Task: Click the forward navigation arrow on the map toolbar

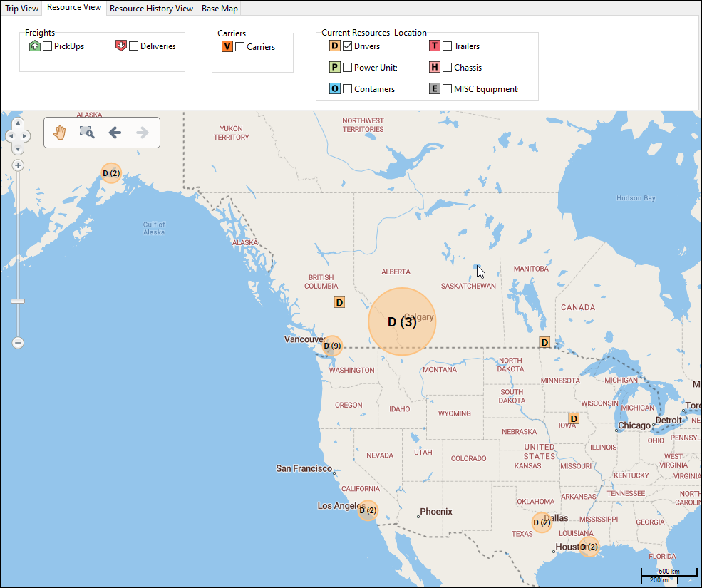Action: (141, 132)
